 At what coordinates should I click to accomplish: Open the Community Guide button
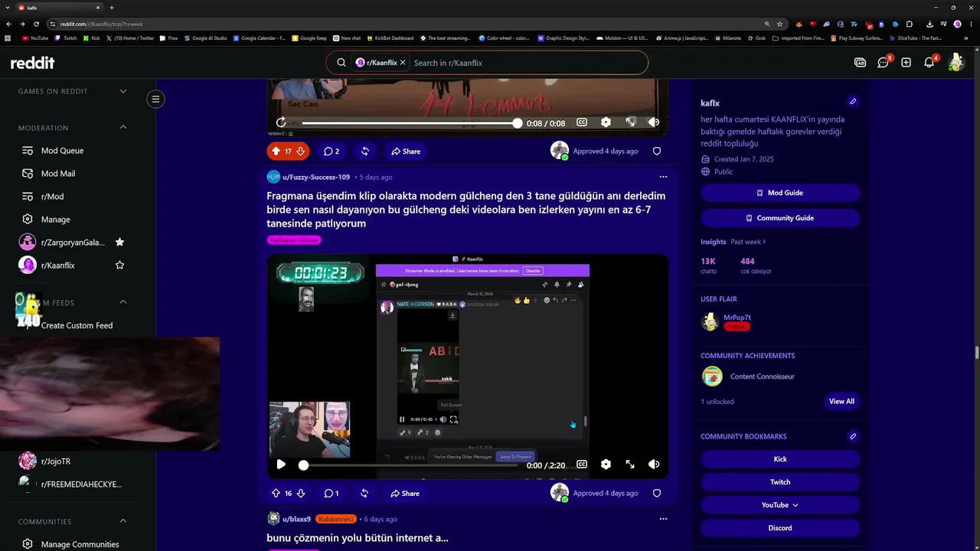(780, 218)
